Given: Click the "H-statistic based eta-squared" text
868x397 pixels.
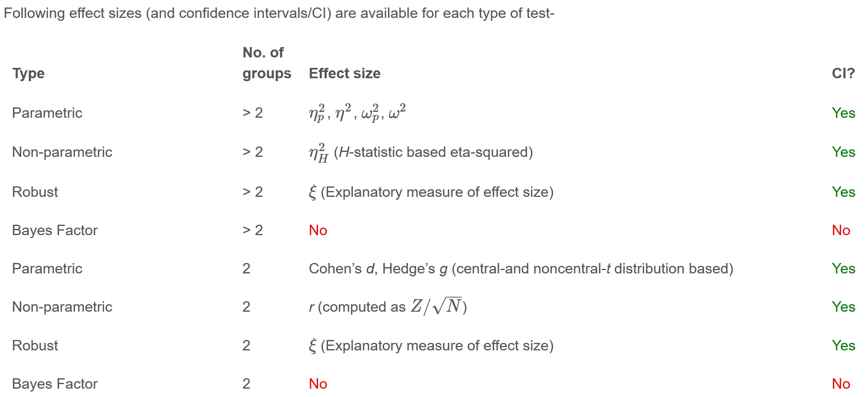Looking at the screenshot, I should pyautogui.click(x=433, y=152).
